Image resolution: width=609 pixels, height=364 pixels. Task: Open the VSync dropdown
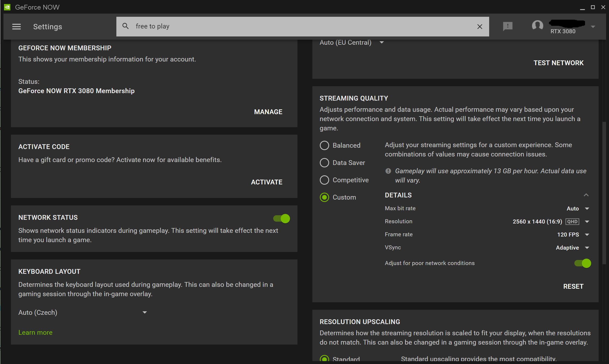[x=573, y=247]
